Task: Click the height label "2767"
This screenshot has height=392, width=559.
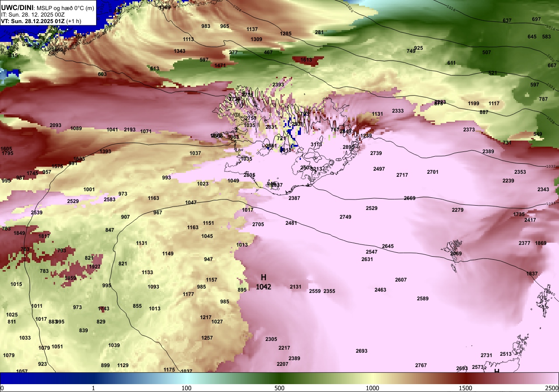Action: click(421, 365)
